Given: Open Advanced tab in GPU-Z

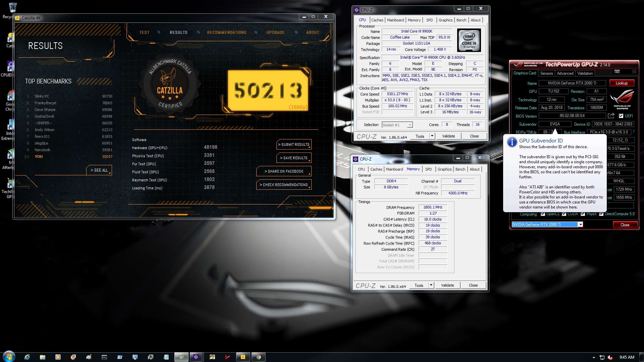Looking at the screenshot, I should tap(565, 73).
